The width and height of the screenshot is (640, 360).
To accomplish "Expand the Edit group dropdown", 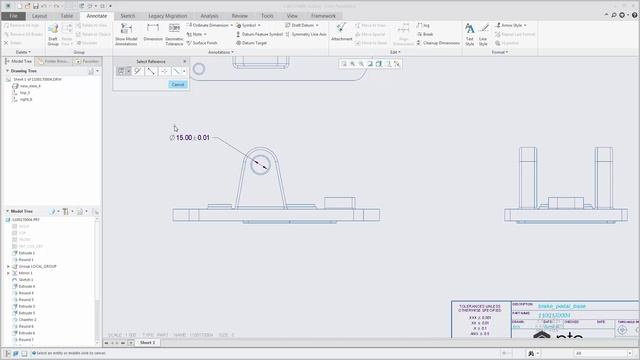I will point(395,52).
